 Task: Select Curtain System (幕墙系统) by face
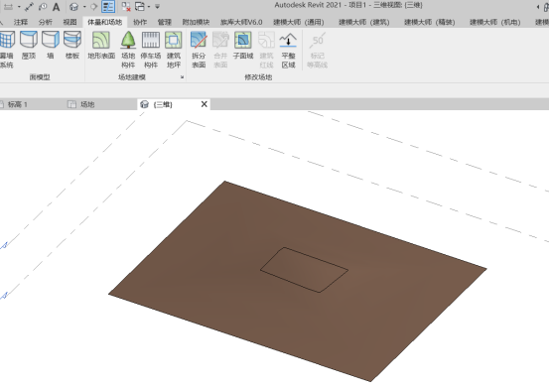[x=6, y=50]
